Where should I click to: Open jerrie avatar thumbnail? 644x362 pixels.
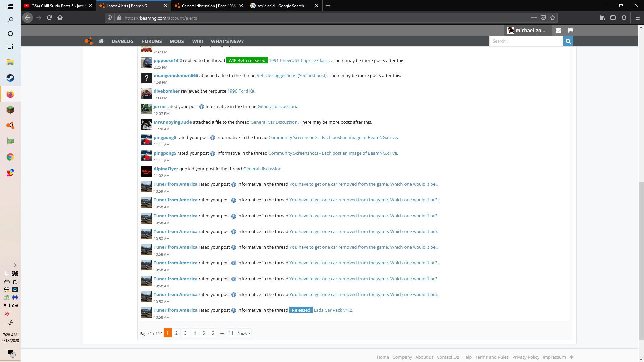click(146, 109)
